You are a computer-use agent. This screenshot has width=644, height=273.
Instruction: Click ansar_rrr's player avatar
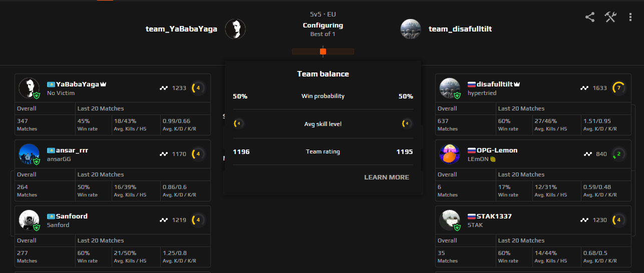tap(29, 154)
